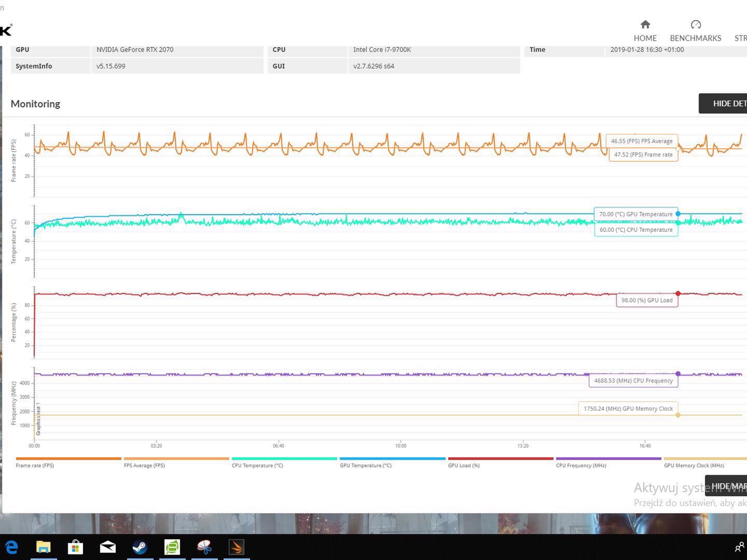747x560 pixels.
Task: Switch to the Snipping Tool in the taskbar
Action: click(204, 547)
